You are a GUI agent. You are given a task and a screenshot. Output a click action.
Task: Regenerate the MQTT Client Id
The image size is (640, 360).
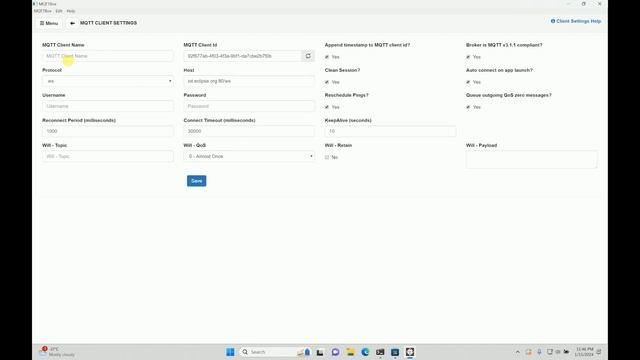coord(308,56)
